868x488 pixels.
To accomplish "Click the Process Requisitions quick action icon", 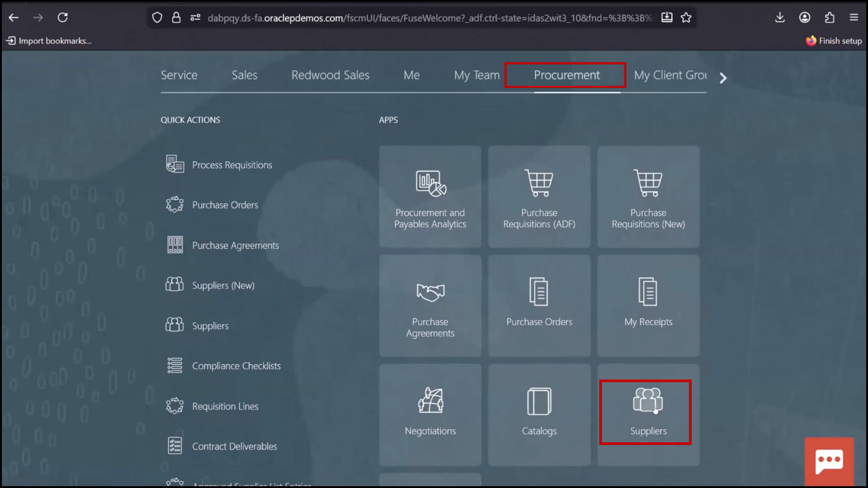I will click(x=175, y=164).
